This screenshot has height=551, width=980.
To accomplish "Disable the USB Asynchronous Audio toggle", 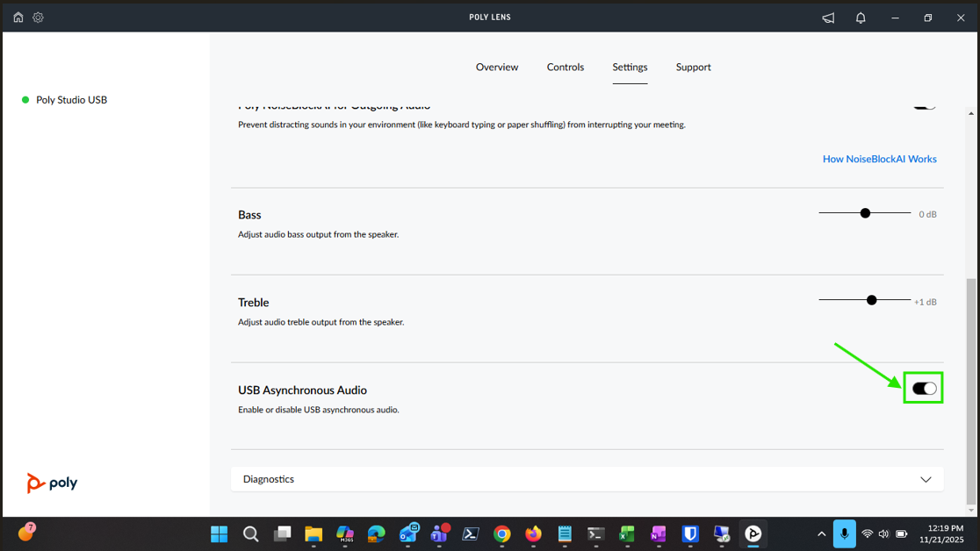I will tap(924, 389).
